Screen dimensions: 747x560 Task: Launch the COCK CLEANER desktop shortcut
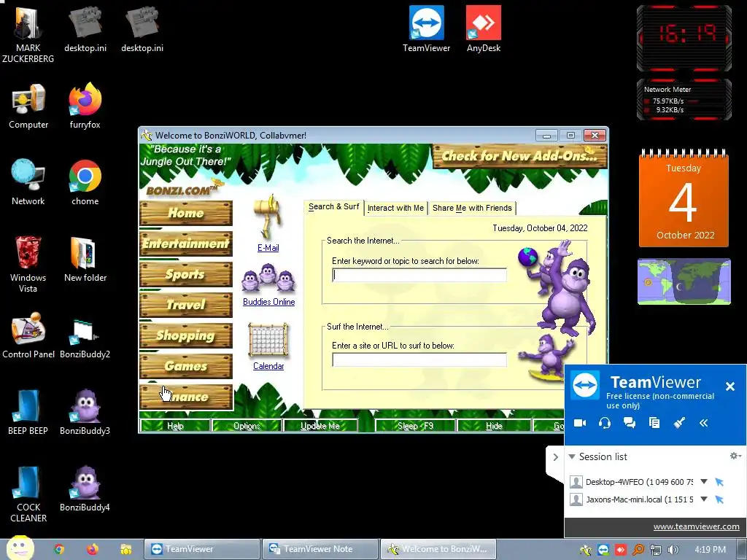point(28,494)
